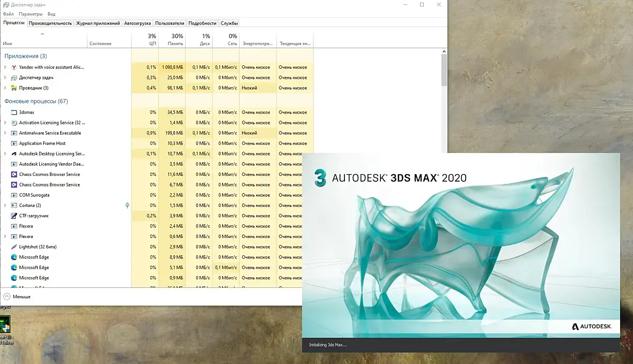Sort by the Состояние column header
Viewport: 633px width, 364px height.
click(x=109, y=40)
